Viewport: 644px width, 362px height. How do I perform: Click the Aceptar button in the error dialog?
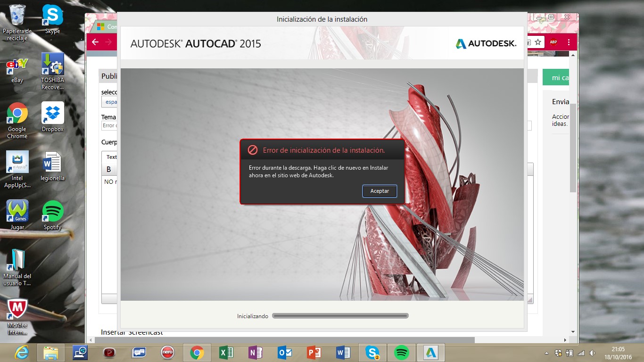pos(380,191)
